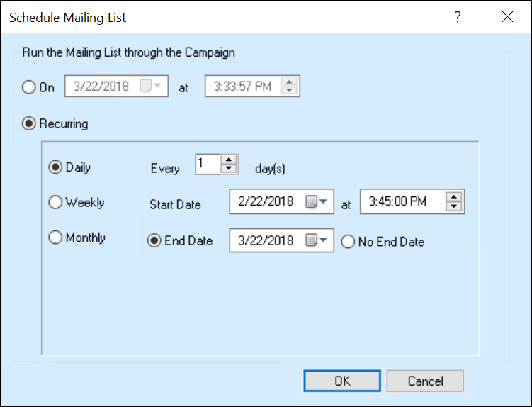Viewport: 532px width, 407px height.
Task: Close the Schedule Mailing List window
Action: pyautogui.click(x=507, y=16)
